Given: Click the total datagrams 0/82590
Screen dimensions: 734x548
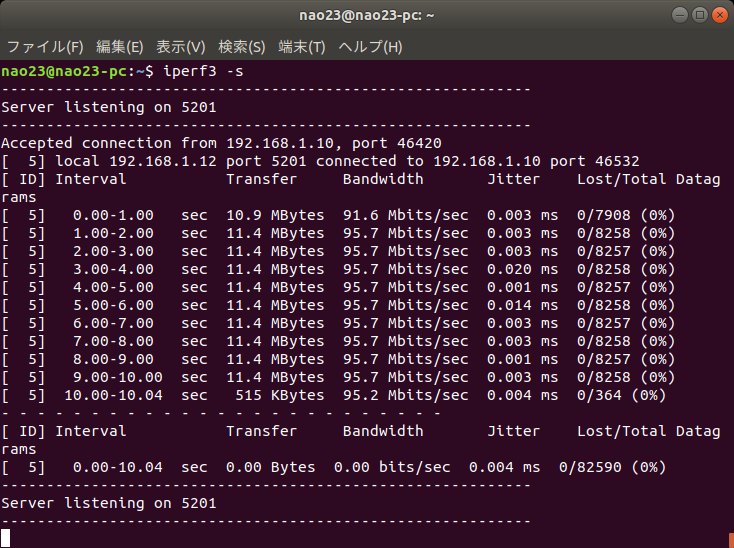Looking at the screenshot, I should [x=590, y=467].
